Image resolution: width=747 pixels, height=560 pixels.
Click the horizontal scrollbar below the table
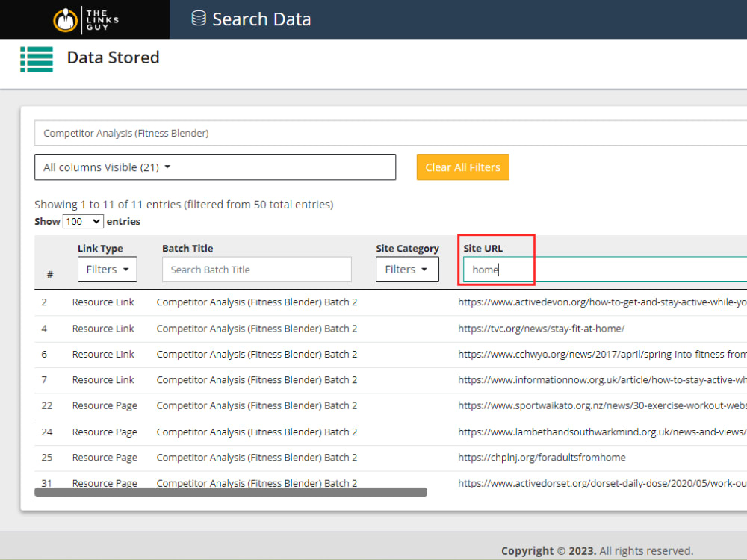[230, 491]
